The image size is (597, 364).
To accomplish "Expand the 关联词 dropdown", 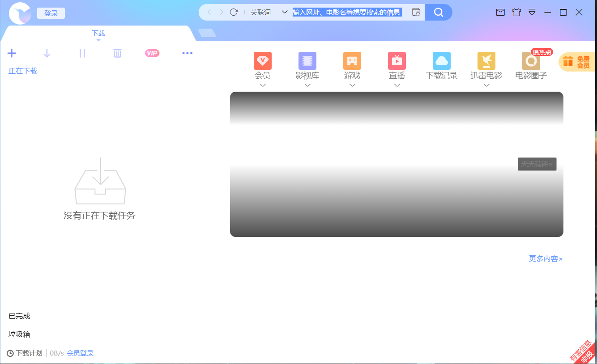I will pyautogui.click(x=284, y=12).
